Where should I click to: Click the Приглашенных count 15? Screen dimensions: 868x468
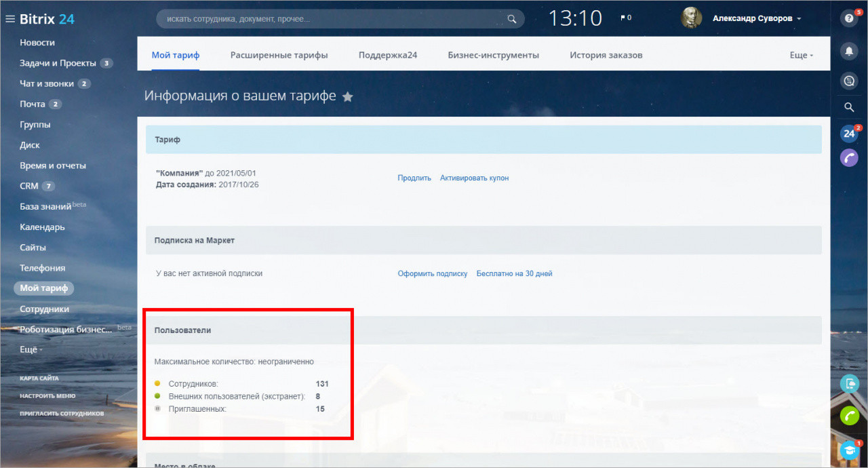tap(320, 409)
